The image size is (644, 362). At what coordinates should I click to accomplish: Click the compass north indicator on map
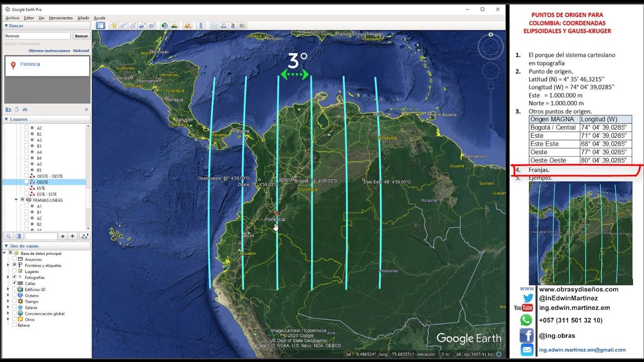click(x=490, y=35)
